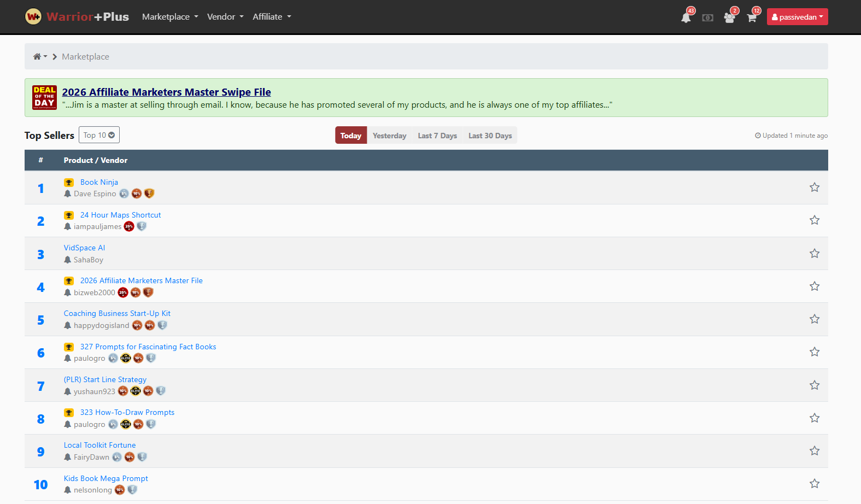Click the bell icon next to SahaBoy

pos(68,260)
